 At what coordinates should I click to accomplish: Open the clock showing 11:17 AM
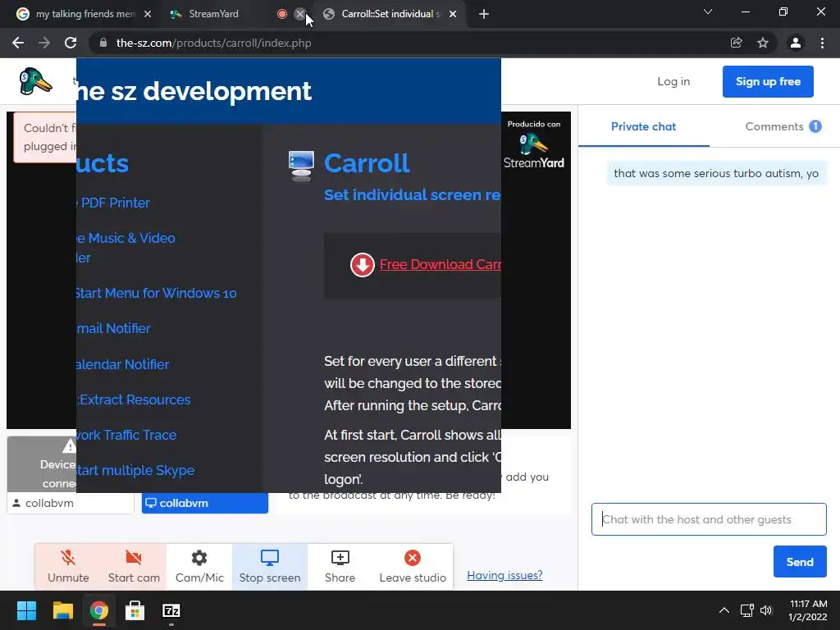[x=808, y=610]
